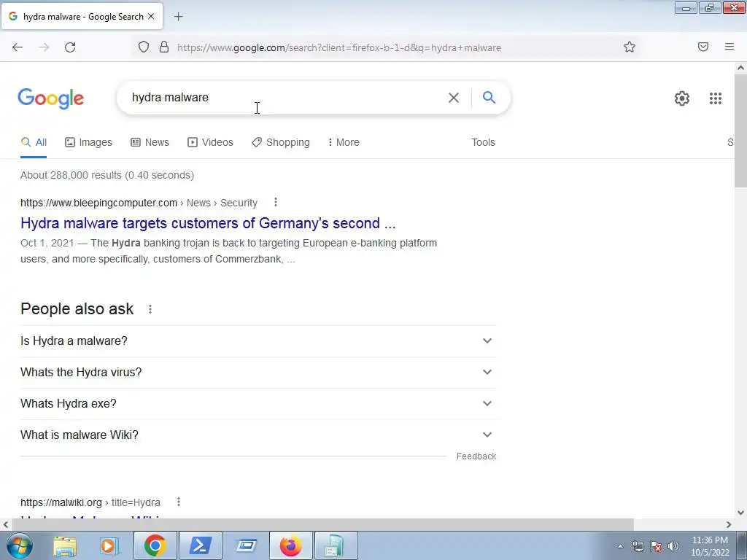This screenshot has width=747, height=560.
Task: Open the Windows Start menu
Action: point(19,545)
